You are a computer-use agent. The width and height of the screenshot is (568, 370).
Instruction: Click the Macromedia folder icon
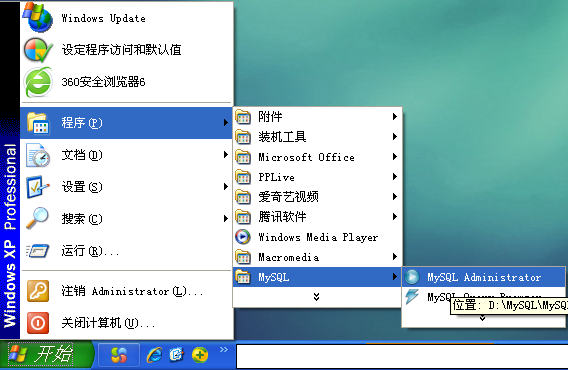click(243, 257)
